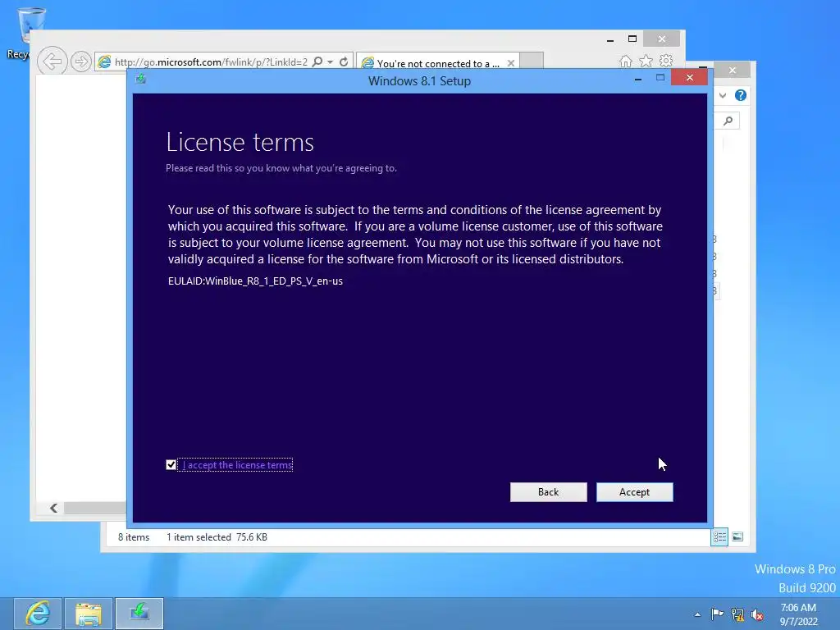The image size is (840, 630).
Task: Click the File Explorer search magnifier
Action: [x=728, y=121]
